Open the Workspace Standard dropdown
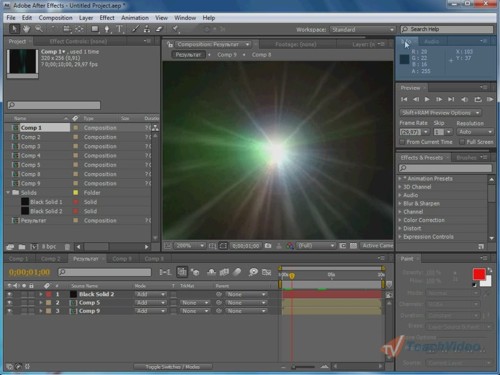The width and height of the screenshot is (500, 375). 362,29
